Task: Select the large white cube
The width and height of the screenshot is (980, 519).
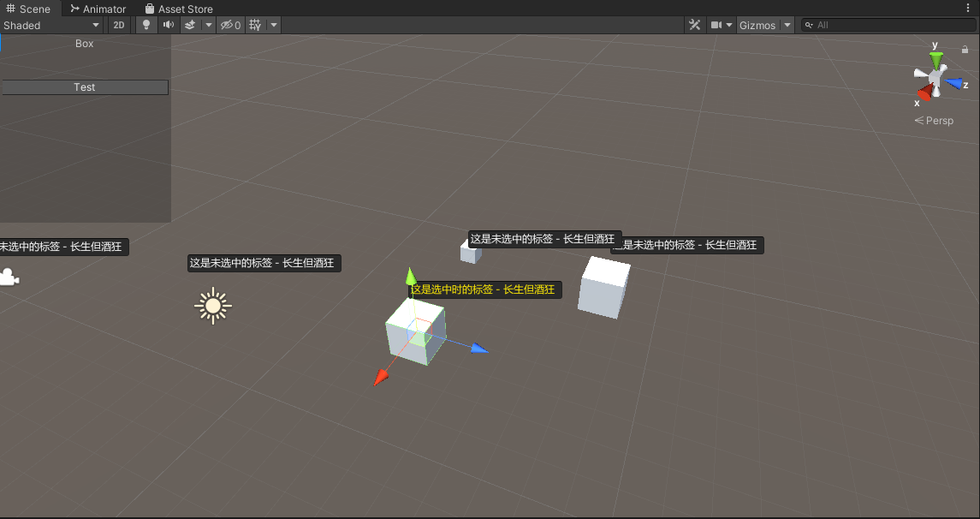Action: click(603, 287)
